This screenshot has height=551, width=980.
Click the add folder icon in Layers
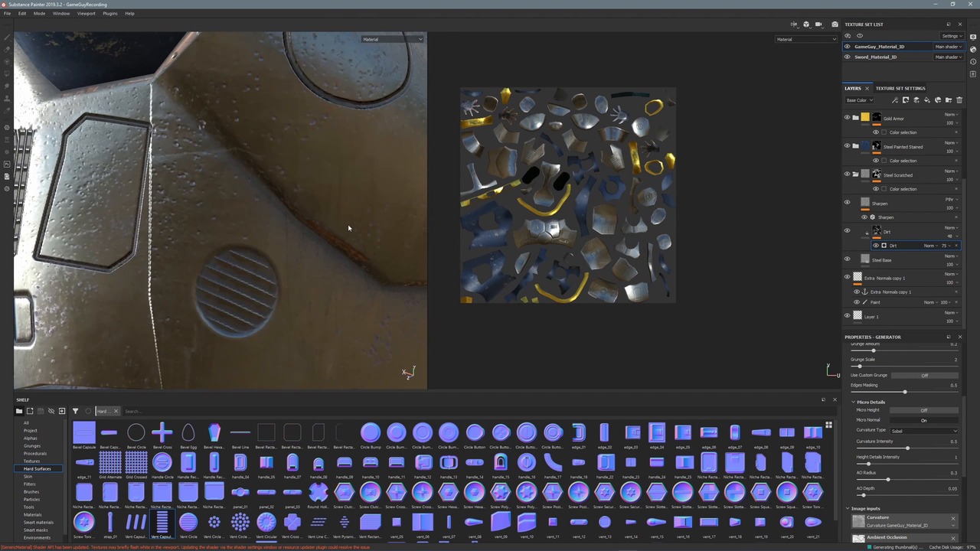[949, 100]
